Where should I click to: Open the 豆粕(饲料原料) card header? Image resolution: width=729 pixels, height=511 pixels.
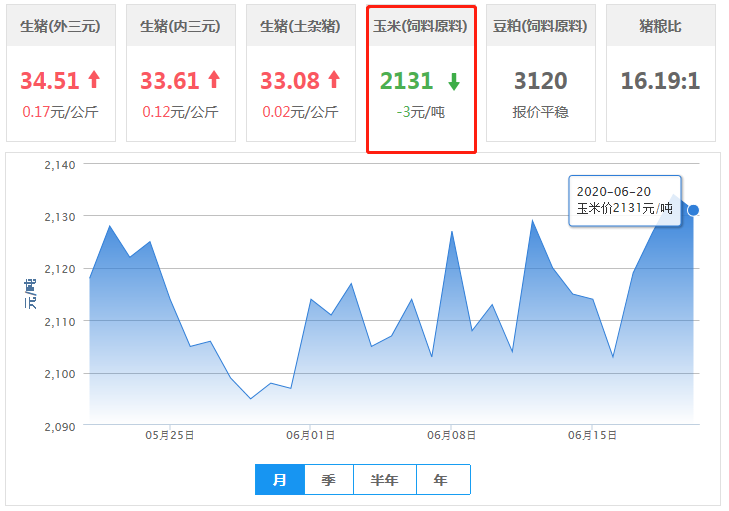(541, 26)
